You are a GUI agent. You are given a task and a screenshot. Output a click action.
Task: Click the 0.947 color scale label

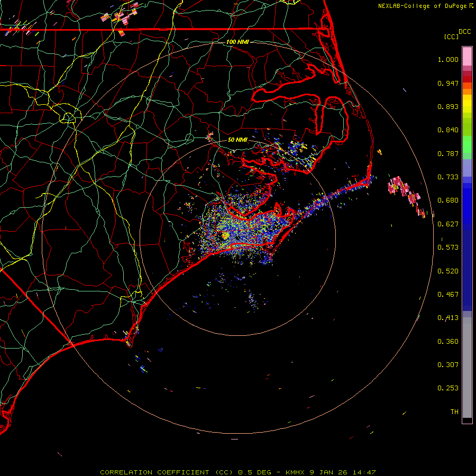[x=448, y=84]
